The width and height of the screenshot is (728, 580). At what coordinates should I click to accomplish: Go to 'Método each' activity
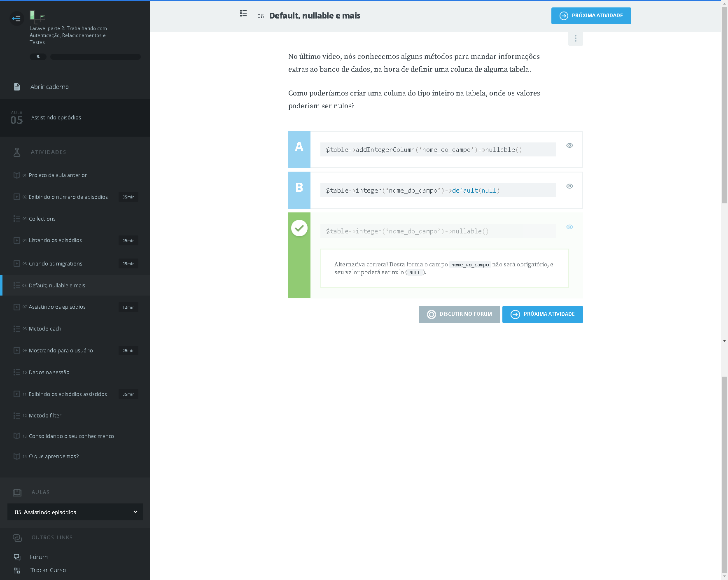coord(45,328)
